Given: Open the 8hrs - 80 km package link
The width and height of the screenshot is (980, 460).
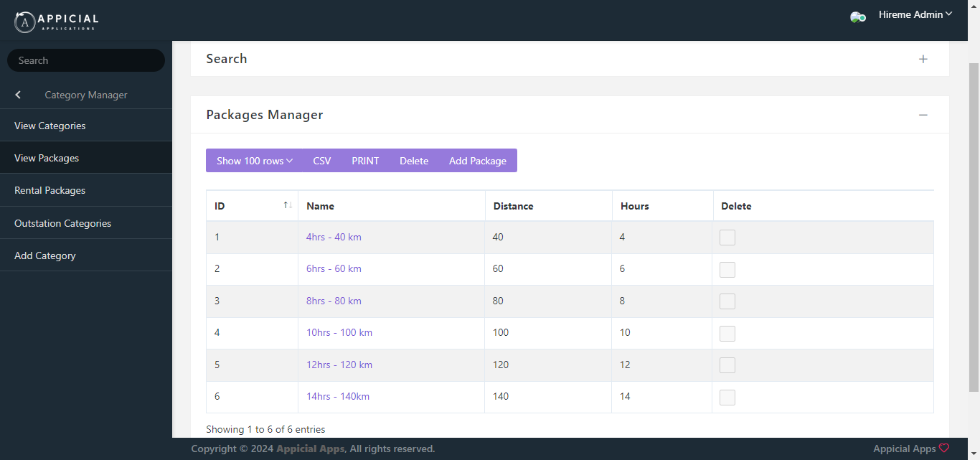Looking at the screenshot, I should coord(334,301).
